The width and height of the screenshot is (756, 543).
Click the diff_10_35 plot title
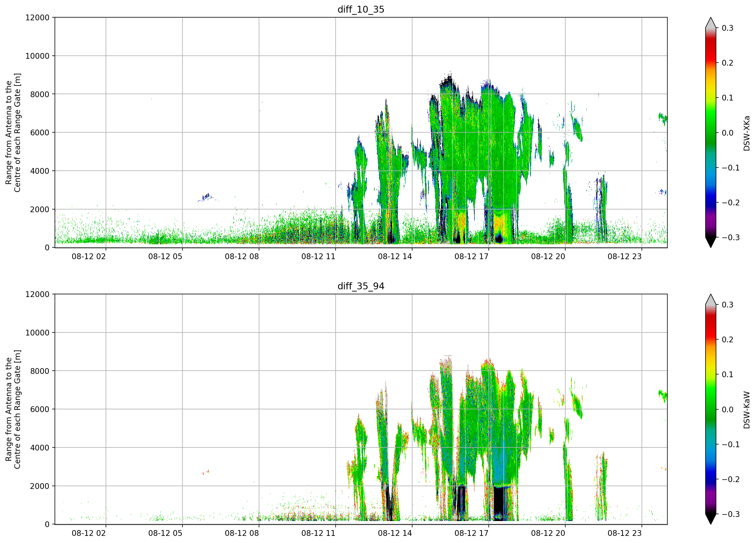361,9
